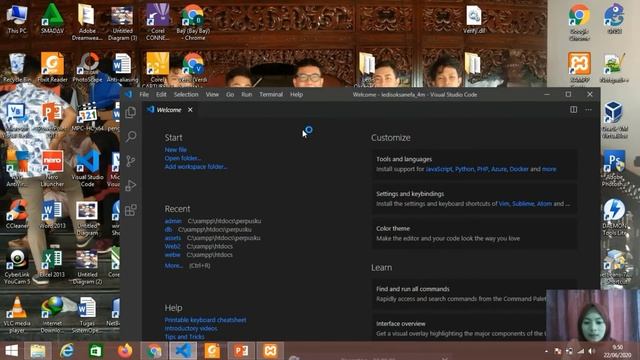Open recent folder assets
Image resolution: width=640 pixels, height=360 pixels.
click(x=173, y=238)
